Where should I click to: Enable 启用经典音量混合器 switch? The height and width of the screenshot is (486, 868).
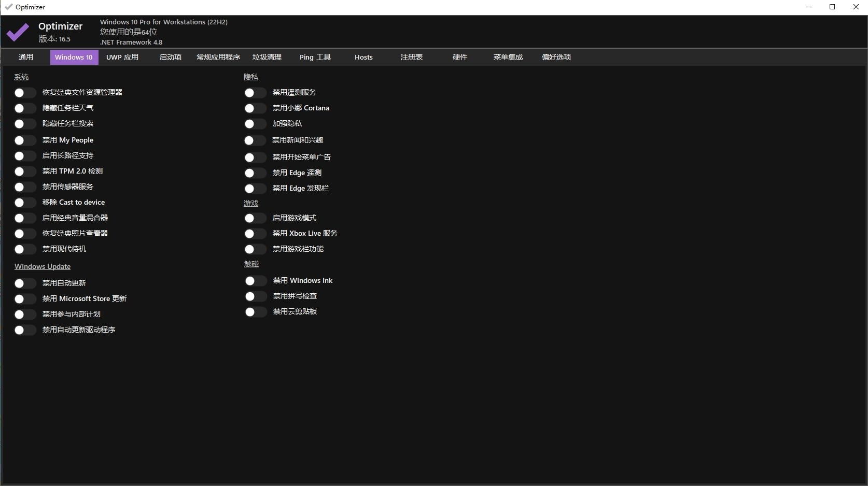point(24,218)
